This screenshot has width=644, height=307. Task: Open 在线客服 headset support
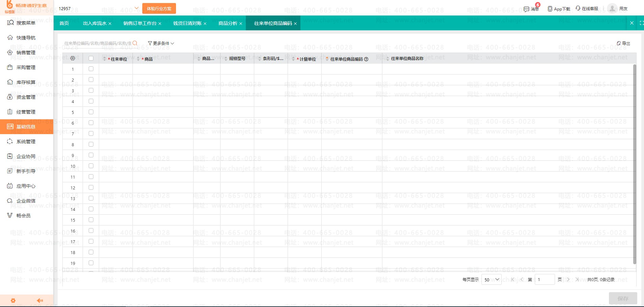pos(578,8)
